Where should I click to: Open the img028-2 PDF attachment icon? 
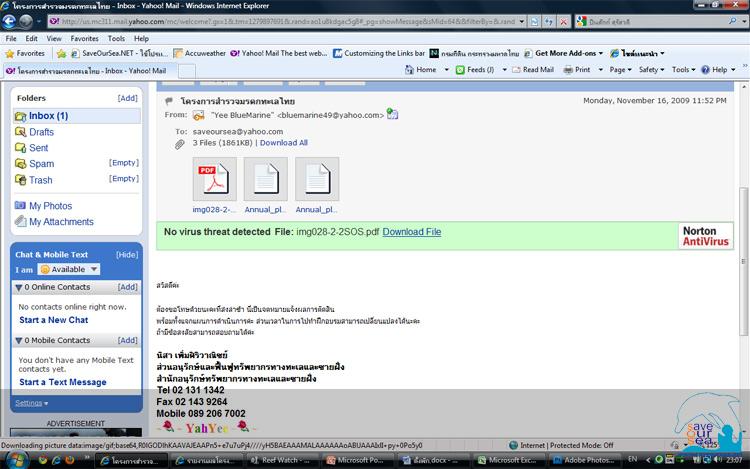tap(211, 178)
